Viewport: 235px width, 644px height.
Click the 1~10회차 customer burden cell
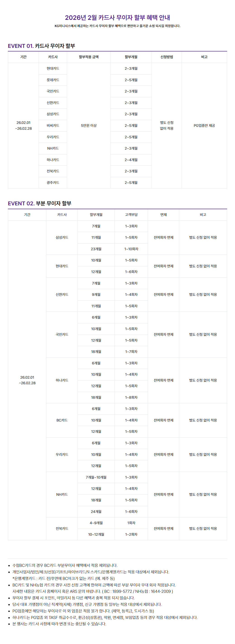coord(131,249)
